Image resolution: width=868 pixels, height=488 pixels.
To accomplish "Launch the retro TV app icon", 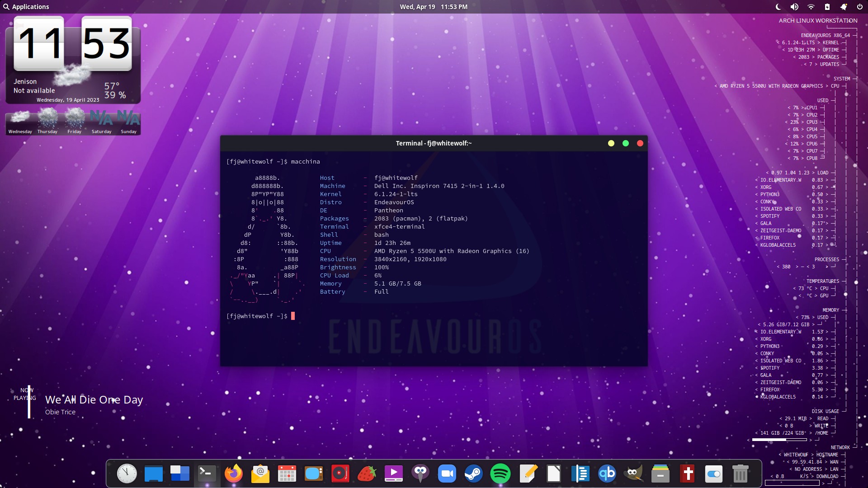I will point(313,474).
